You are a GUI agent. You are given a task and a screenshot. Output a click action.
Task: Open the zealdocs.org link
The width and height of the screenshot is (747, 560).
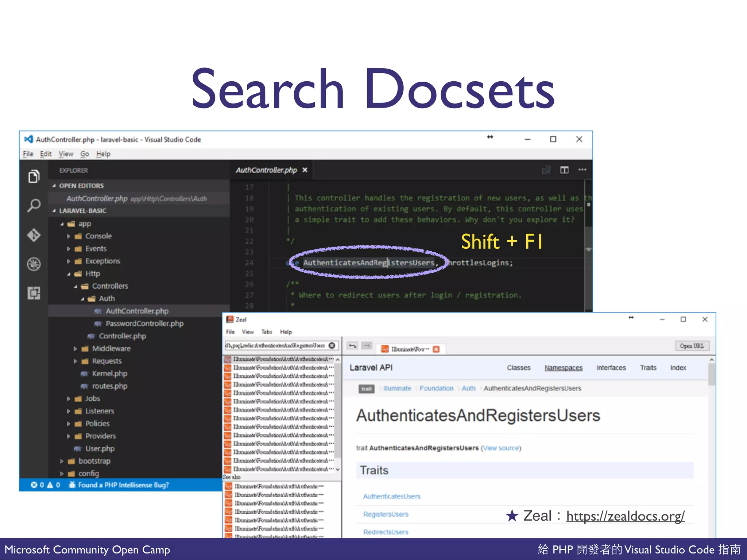[x=625, y=516]
